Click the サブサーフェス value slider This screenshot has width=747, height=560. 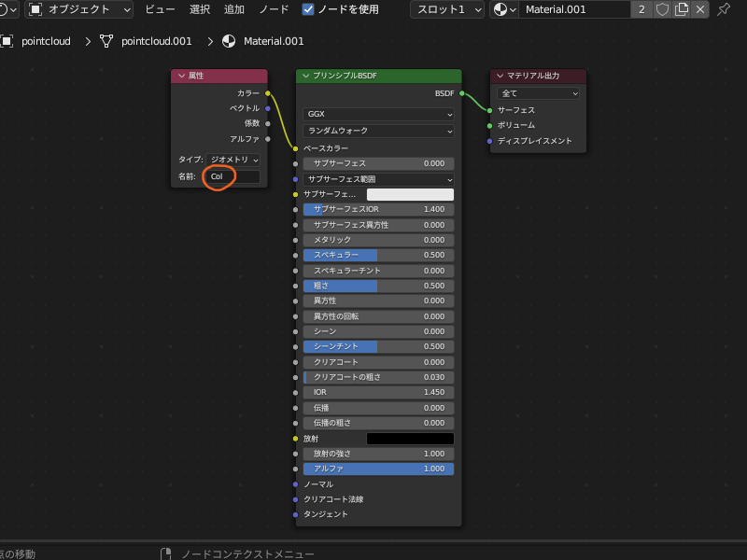(378, 164)
